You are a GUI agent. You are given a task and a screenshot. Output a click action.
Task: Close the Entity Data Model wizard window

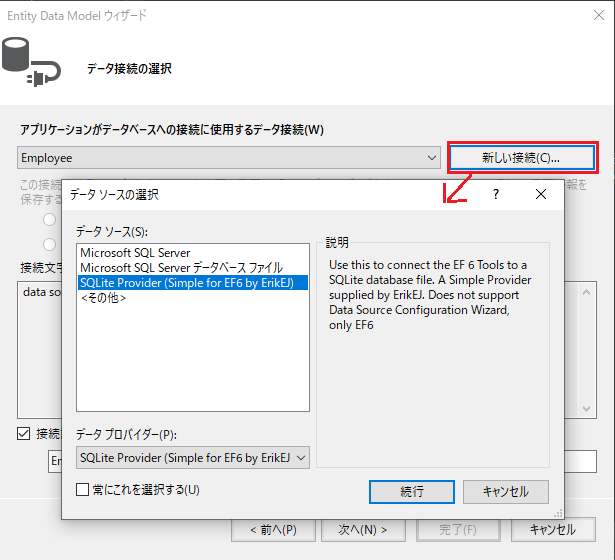(x=599, y=15)
